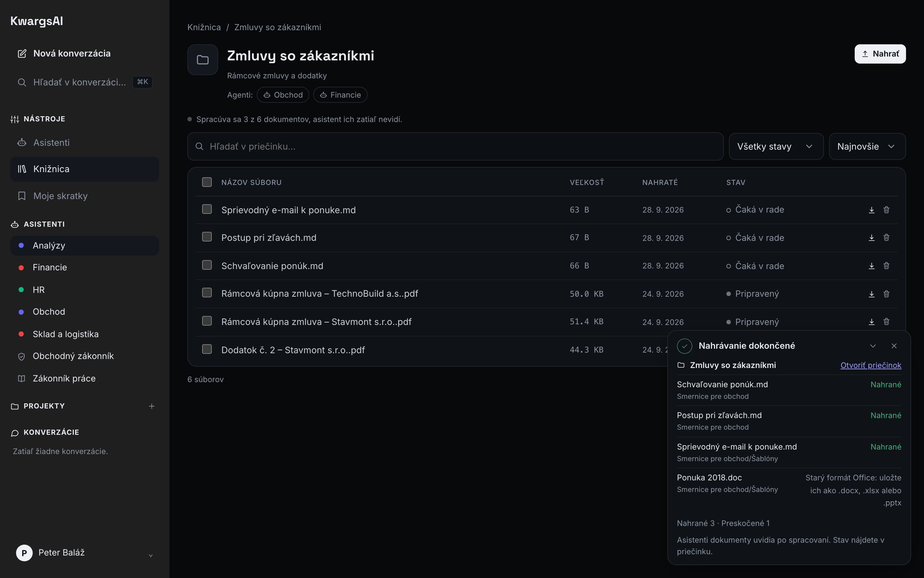
Task: Download Rámcová kúpna zmluva Stavmont PDF
Action: pyautogui.click(x=871, y=322)
